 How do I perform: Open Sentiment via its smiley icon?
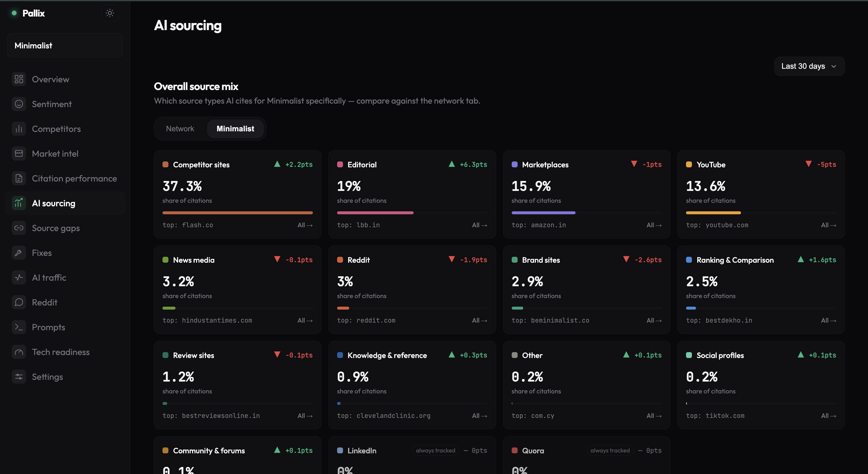point(19,104)
